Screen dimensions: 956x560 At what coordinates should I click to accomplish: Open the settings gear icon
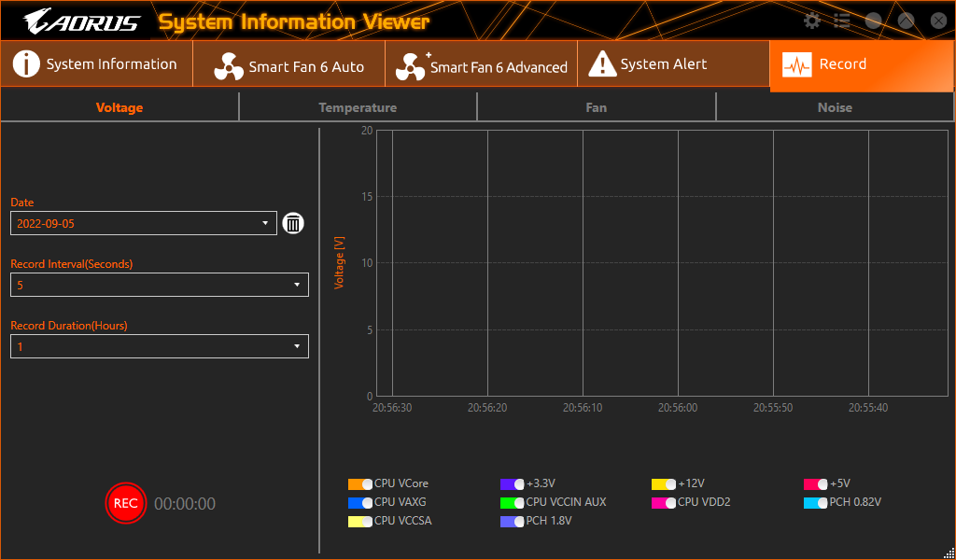pyautogui.click(x=812, y=21)
